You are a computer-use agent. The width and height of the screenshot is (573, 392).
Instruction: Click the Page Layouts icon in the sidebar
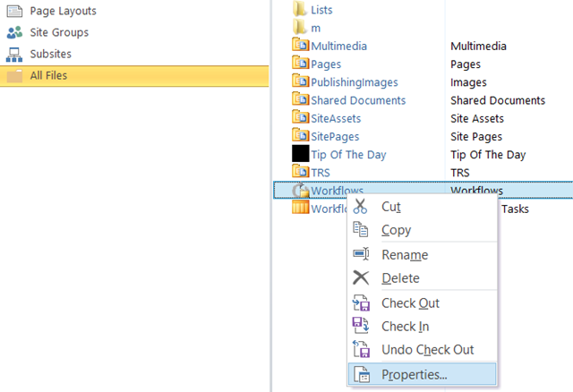tap(14, 11)
